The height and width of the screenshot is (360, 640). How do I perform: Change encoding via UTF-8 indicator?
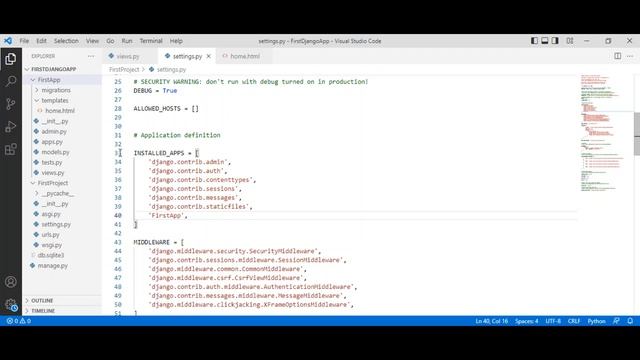[x=553, y=321]
